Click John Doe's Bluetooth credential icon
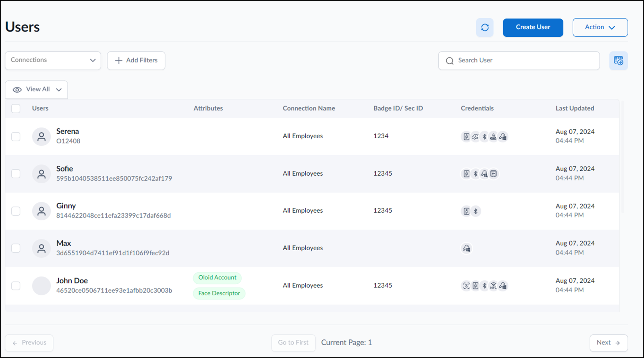 (x=484, y=286)
